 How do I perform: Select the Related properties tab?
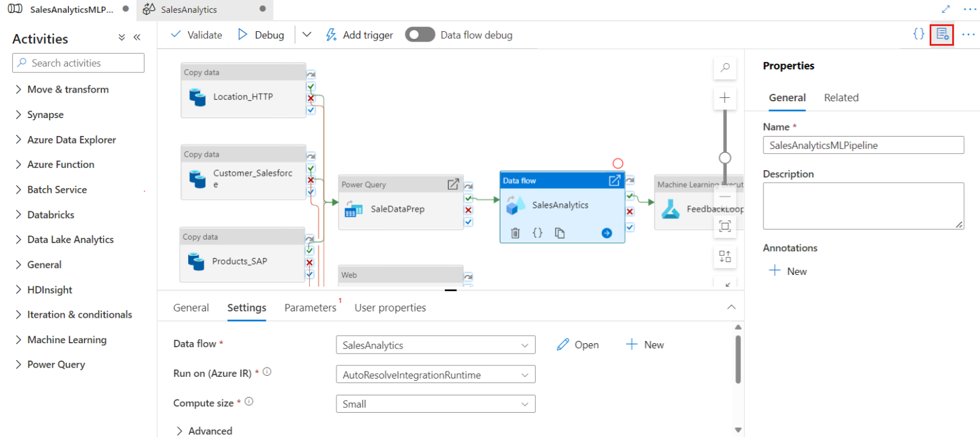click(841, 98)
